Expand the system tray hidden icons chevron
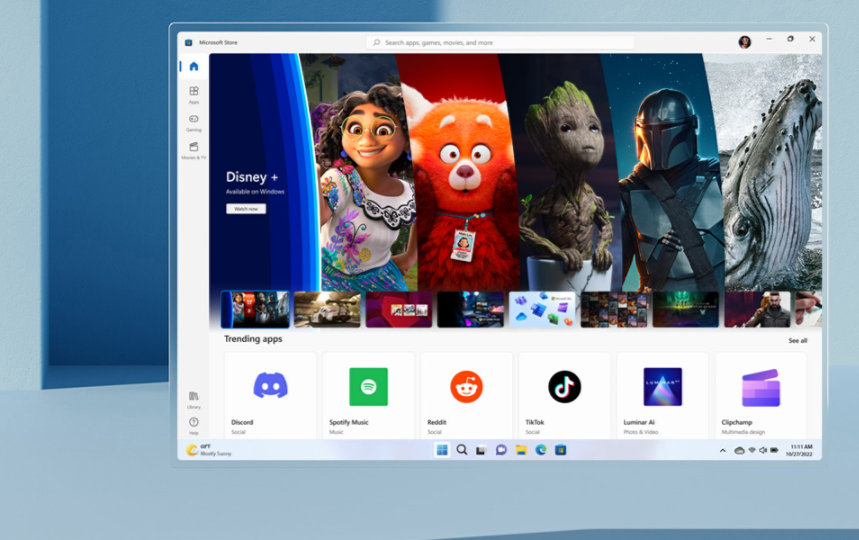 [723, 451]
